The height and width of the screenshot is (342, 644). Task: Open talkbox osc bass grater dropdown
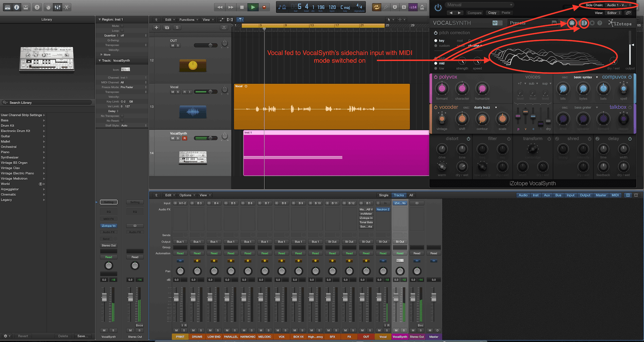pos(586,108)
